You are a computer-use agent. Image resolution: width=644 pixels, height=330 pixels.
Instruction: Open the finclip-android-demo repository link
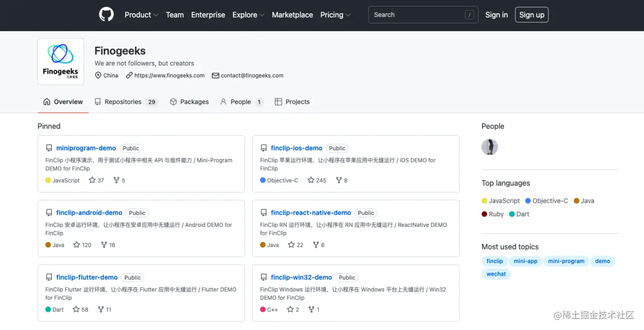click(89, 213)
